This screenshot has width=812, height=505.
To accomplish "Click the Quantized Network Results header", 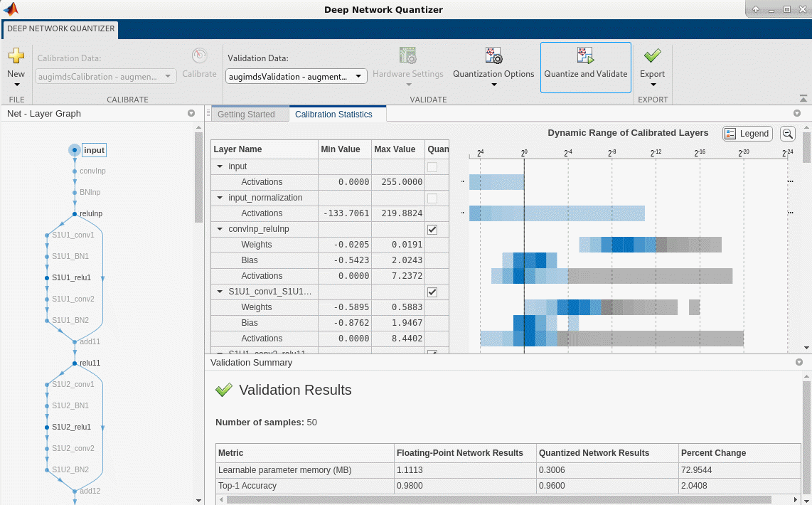I will 607,452.
